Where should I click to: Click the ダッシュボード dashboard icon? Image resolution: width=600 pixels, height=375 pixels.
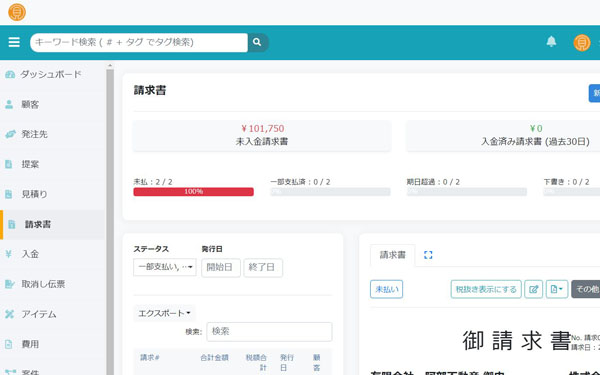tap(10, 74)
